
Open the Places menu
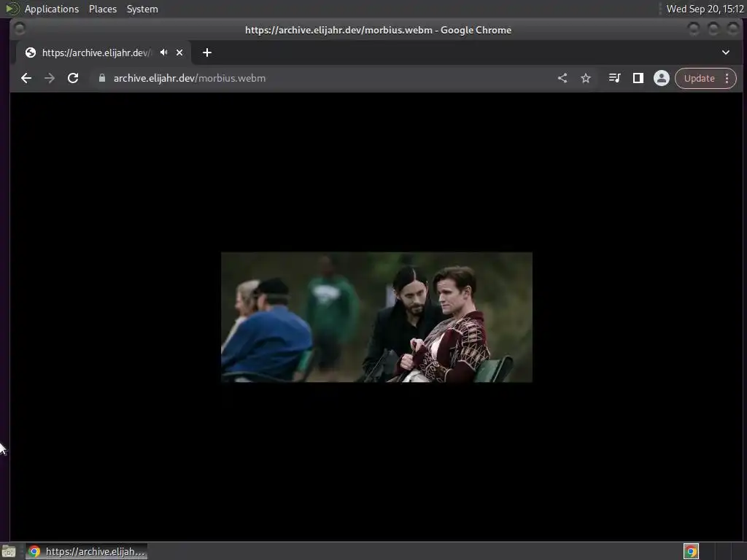tap(102, 9)
